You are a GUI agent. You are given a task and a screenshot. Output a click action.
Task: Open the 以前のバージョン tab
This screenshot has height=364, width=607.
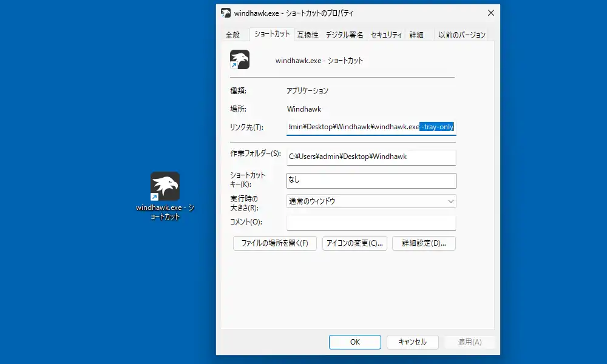tap(461, 35)
